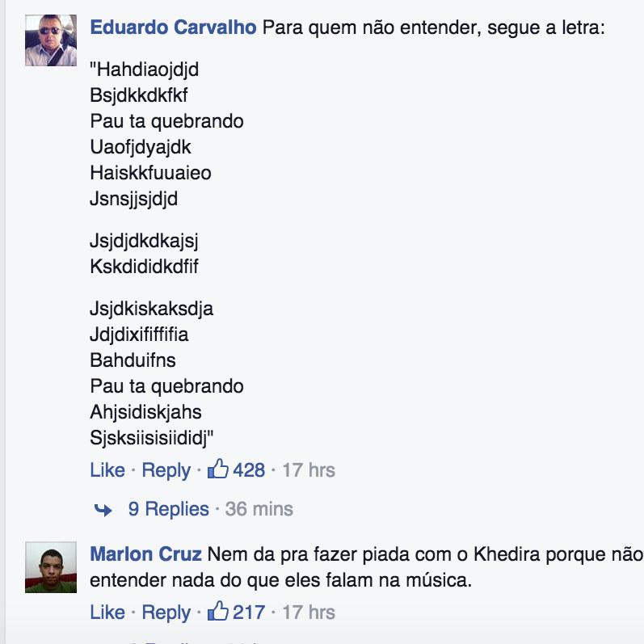This screenshot has height=644, width=644.
Task: Click Marlon Cruz's comment text about Khedira
Action: pos(366,567)
